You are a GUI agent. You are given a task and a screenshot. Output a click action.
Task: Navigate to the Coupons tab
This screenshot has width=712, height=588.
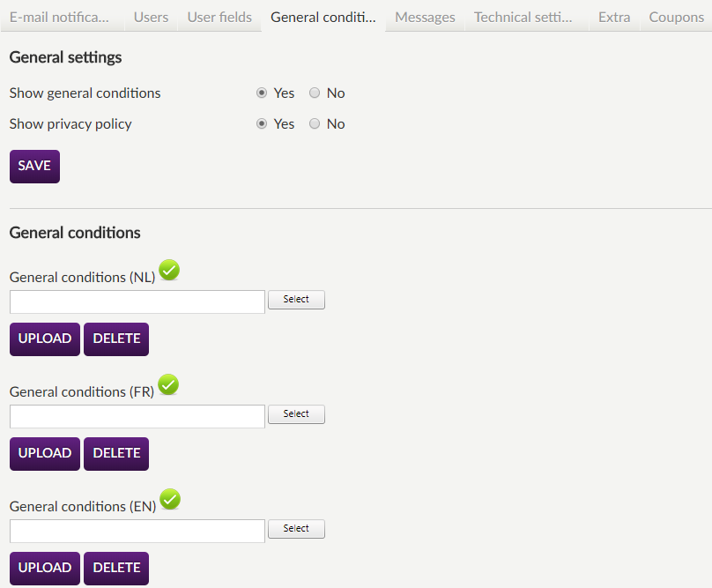(676, 17)
